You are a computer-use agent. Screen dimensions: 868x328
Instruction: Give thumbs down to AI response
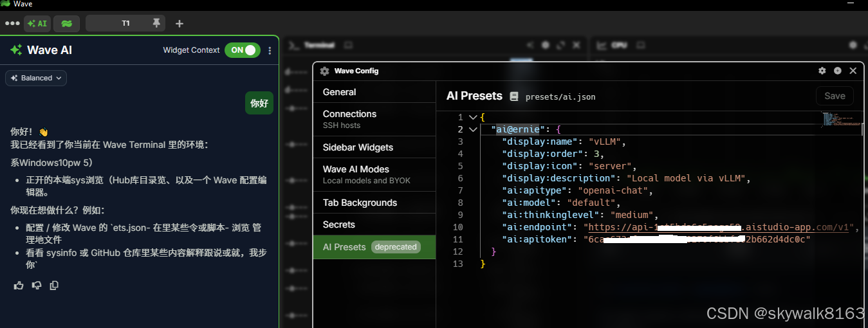37,285
